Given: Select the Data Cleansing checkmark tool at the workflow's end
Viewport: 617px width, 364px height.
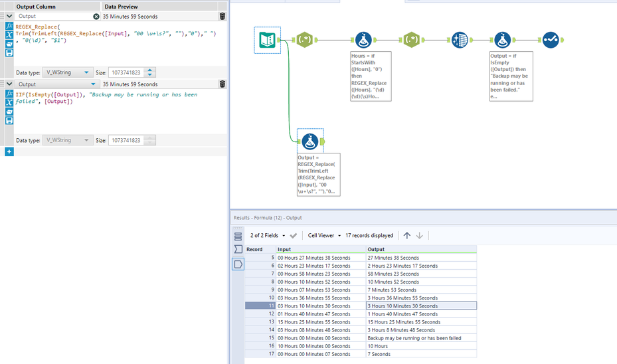Looking at the screenshot, I should pyautogui.click(x=551, y=40).
